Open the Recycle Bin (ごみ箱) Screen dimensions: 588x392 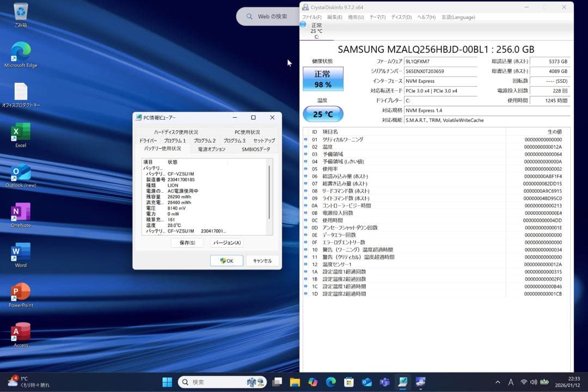point(21,12)
